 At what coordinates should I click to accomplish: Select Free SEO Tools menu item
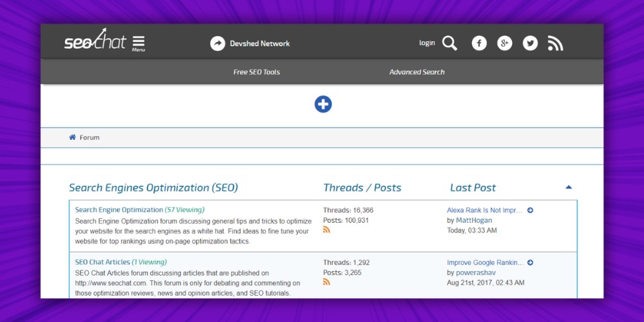click(x=256, y=72)
